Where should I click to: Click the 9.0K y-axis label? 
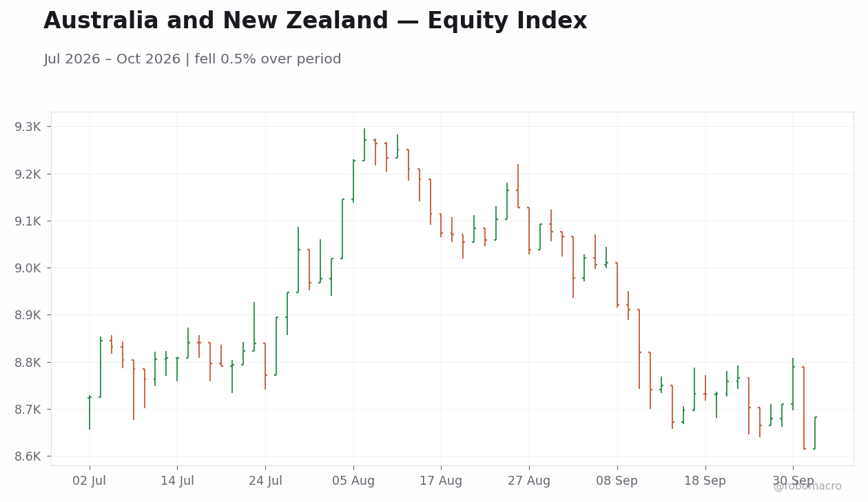click(28, 268)
